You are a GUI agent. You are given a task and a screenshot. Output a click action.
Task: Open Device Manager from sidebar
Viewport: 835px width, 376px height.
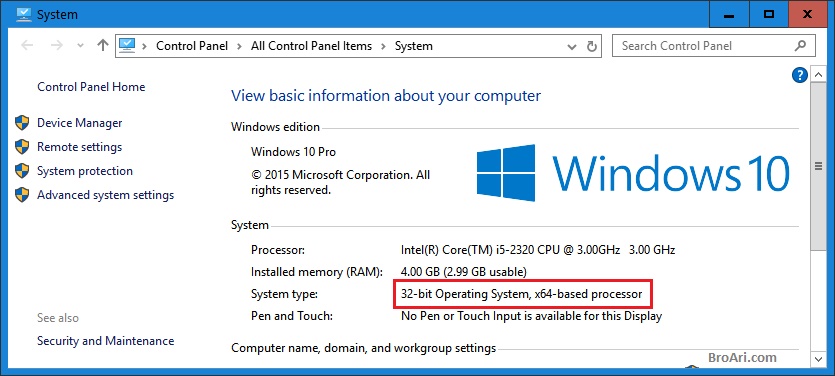pos(79,123)
